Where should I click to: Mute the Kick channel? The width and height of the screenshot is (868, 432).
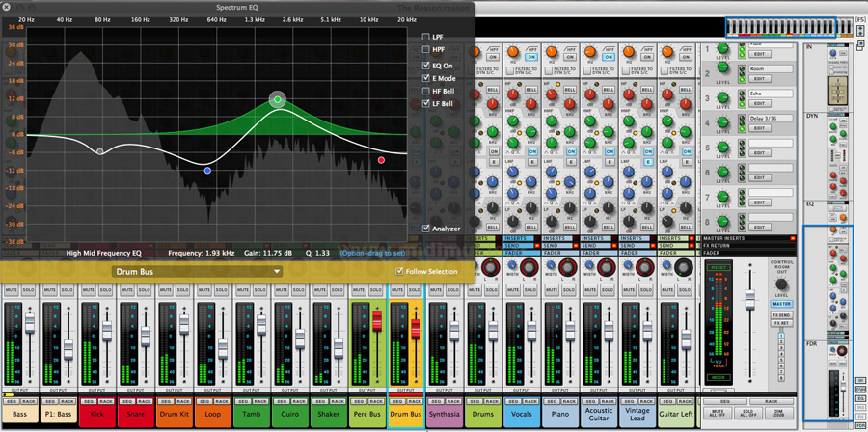pyautogui.click(x=90, y=290)
